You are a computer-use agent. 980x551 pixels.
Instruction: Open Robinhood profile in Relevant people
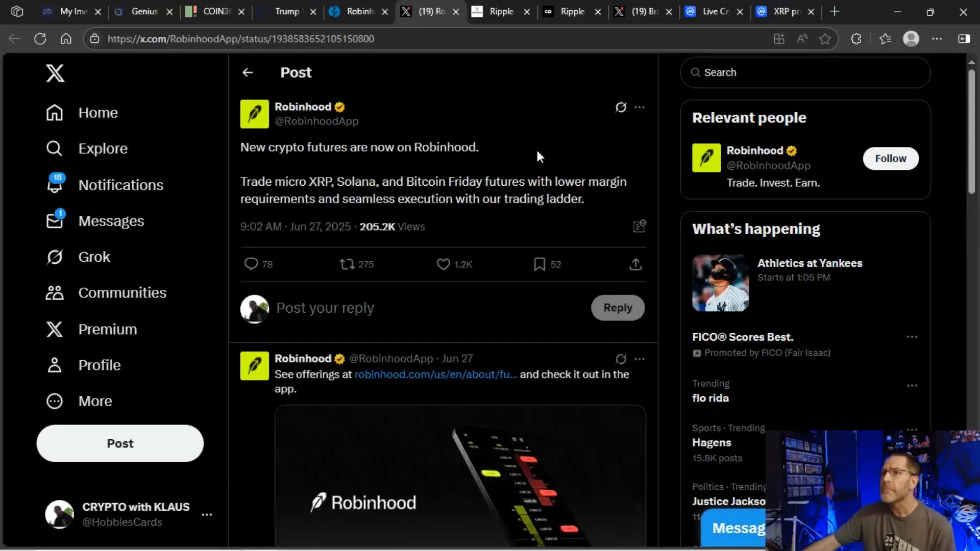[755, 151]
